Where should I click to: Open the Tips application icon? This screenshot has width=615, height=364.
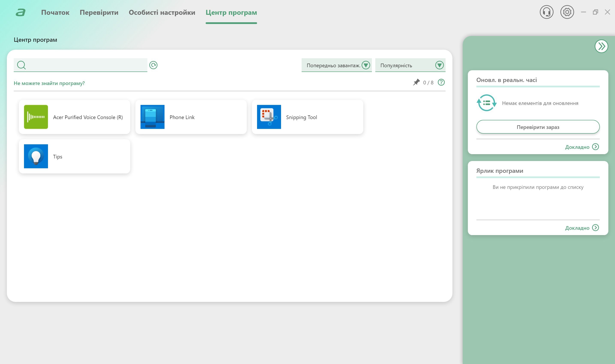(36, 156)
